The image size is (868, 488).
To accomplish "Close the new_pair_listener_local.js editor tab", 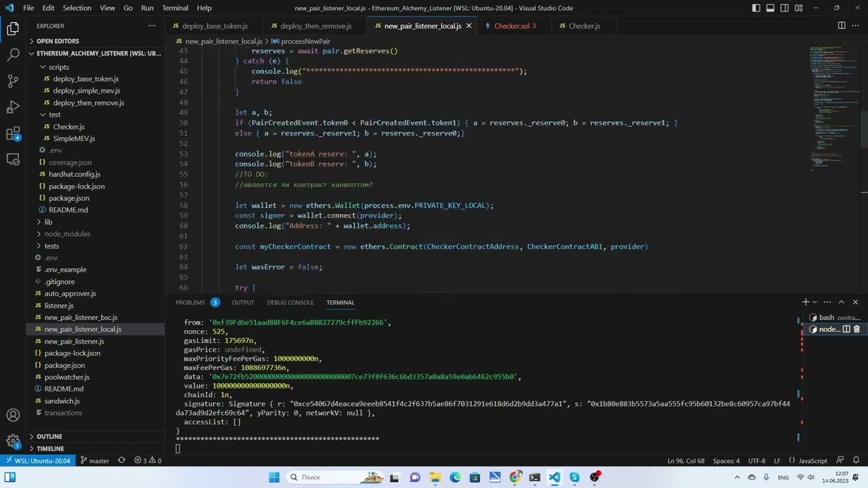I will (469, 26).
